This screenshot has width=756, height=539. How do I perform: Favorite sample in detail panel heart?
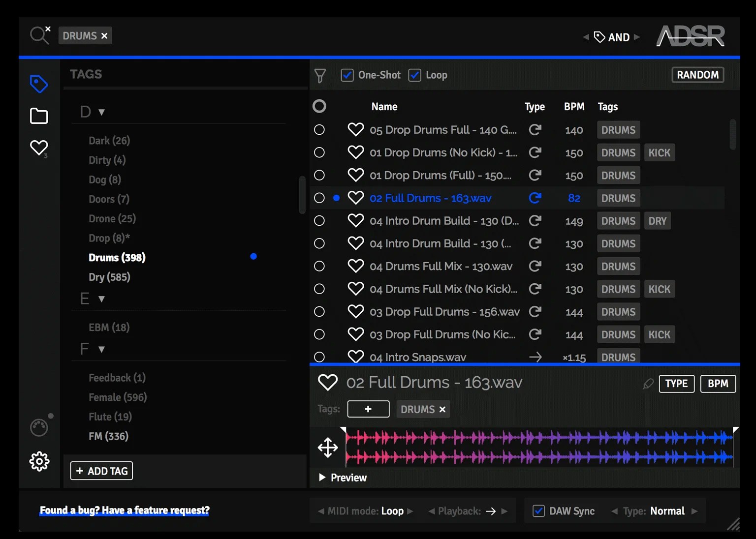coord(328,382)
